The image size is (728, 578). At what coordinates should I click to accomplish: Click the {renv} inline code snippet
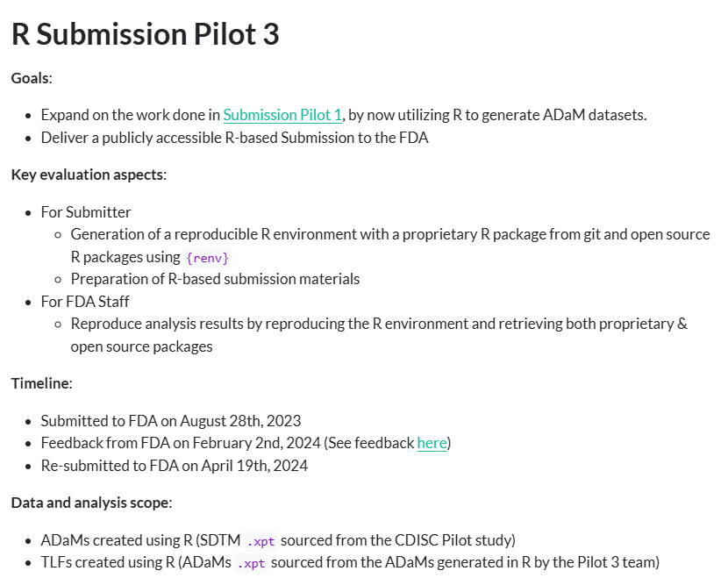(x=207, y=258)
